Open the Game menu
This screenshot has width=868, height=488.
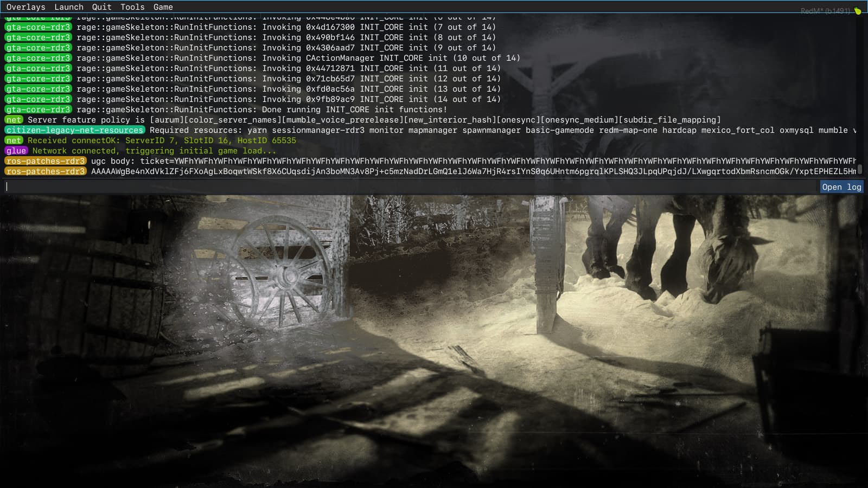pyautogui.click(x=163, y=7)
